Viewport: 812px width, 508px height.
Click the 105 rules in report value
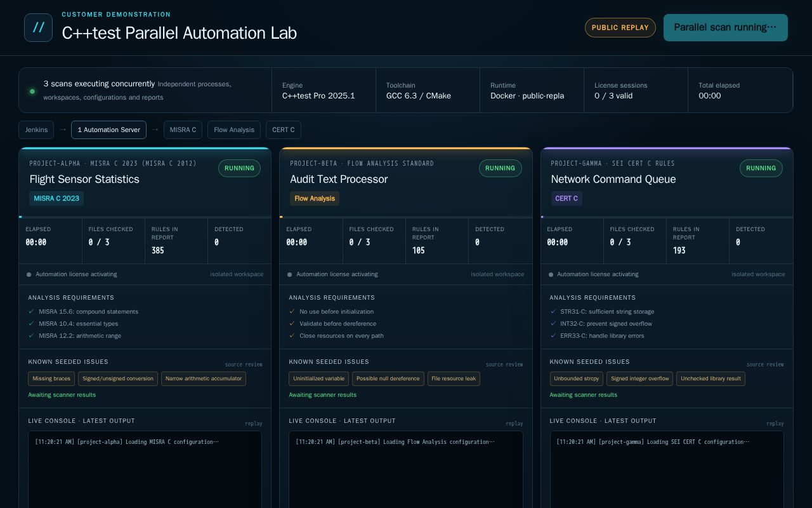point(419,251)
